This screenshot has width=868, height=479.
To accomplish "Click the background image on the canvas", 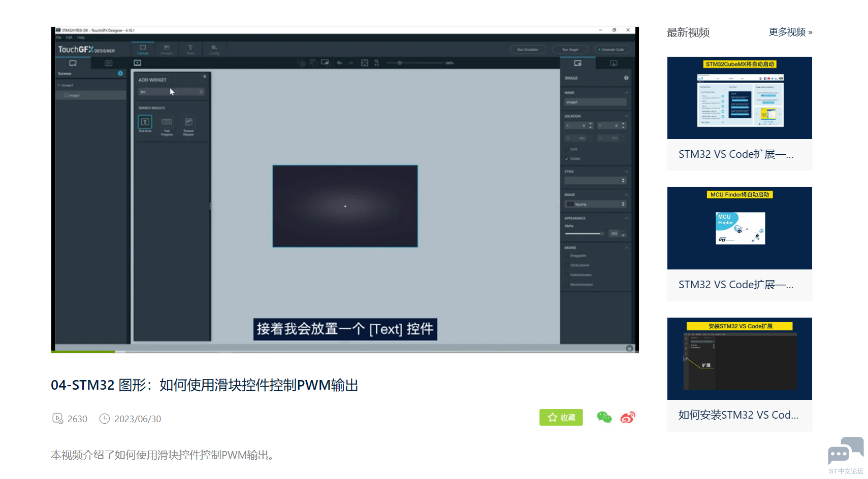I will [x=345, y=206].
